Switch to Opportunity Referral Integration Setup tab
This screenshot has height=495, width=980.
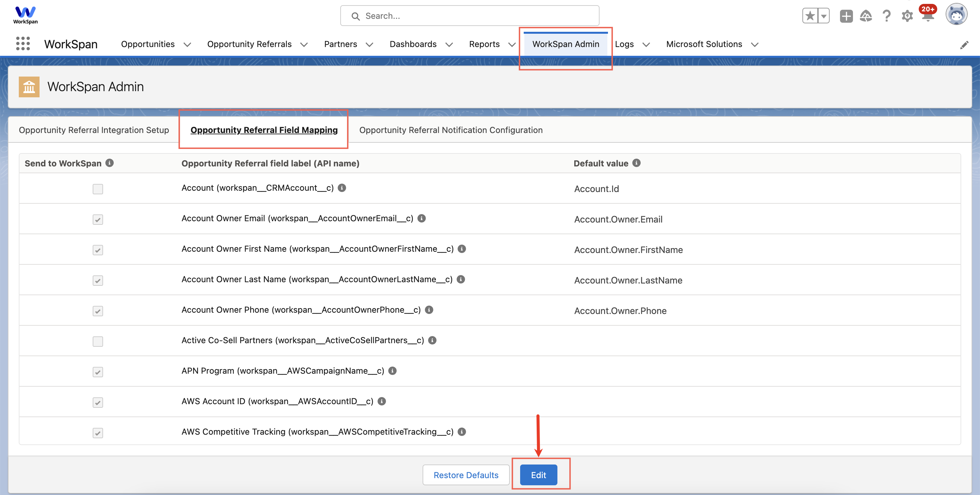click(94, 130)
